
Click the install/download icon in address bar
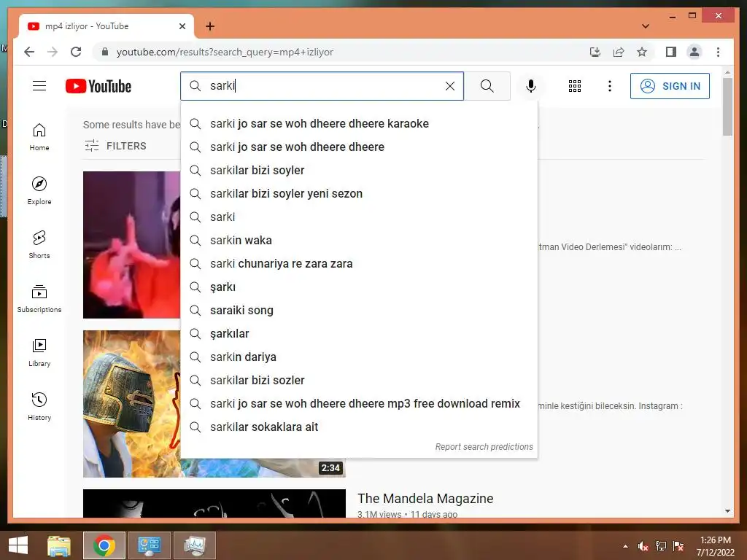[595, 52]
